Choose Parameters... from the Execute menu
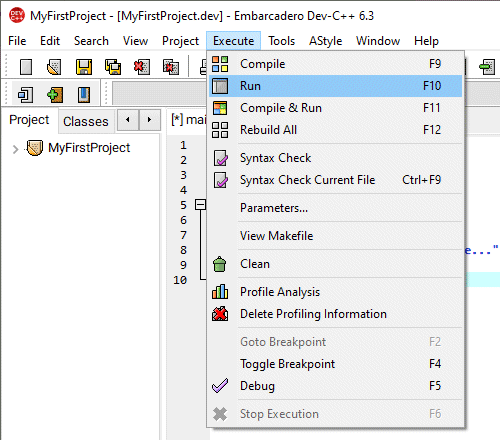 click(334, 208)
